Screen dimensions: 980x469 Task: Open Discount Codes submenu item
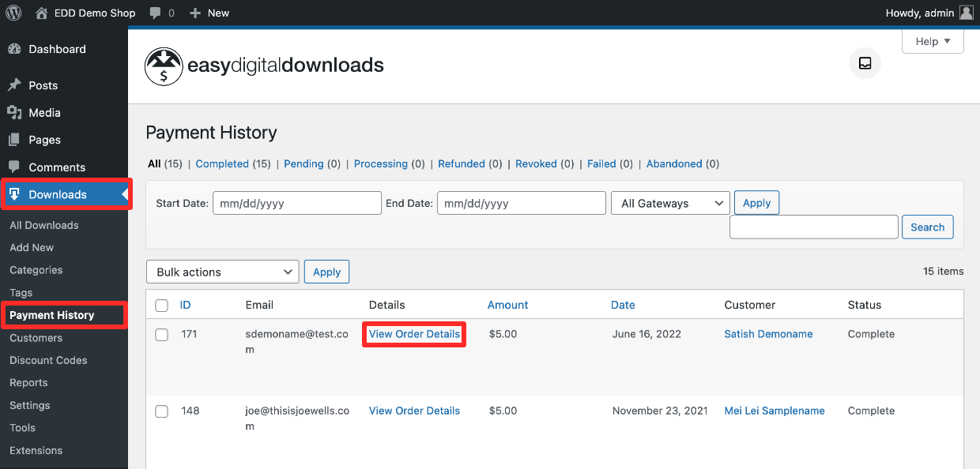pos(48,360)
